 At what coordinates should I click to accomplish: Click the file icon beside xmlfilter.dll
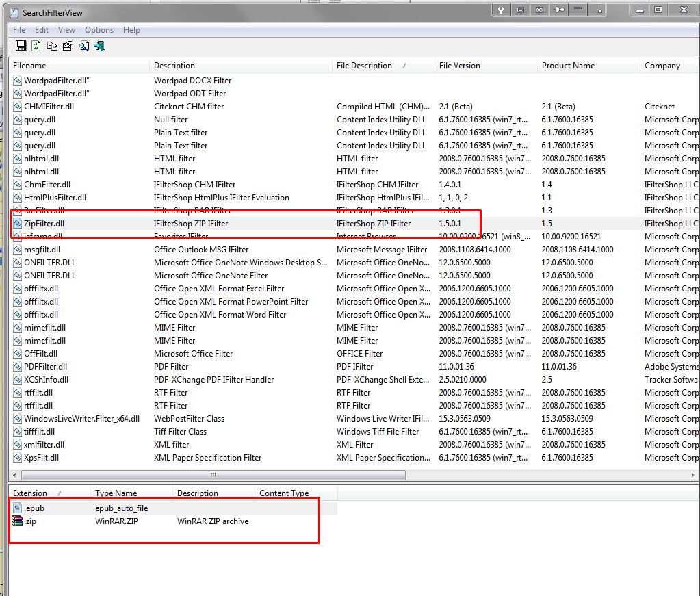[x=17, y=444]
